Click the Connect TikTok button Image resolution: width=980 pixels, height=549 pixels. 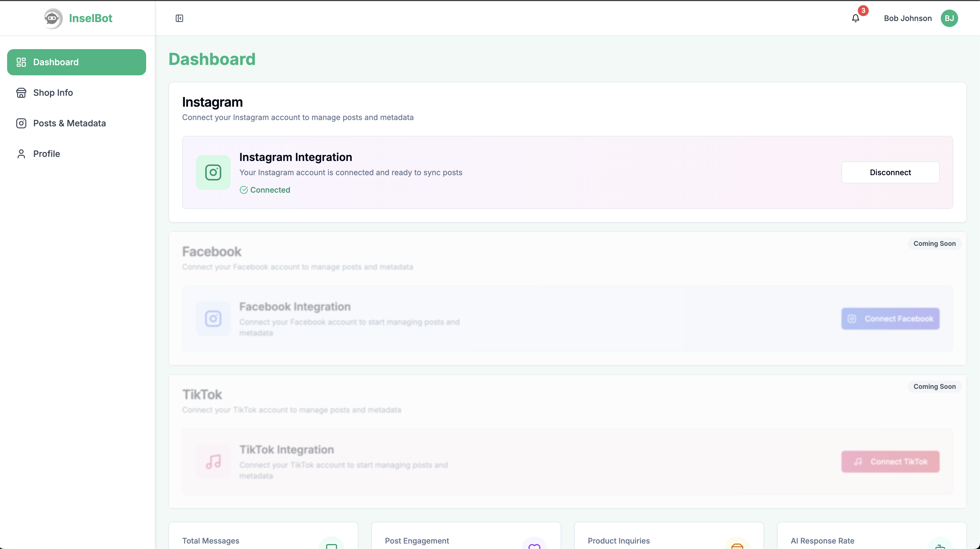890,461
